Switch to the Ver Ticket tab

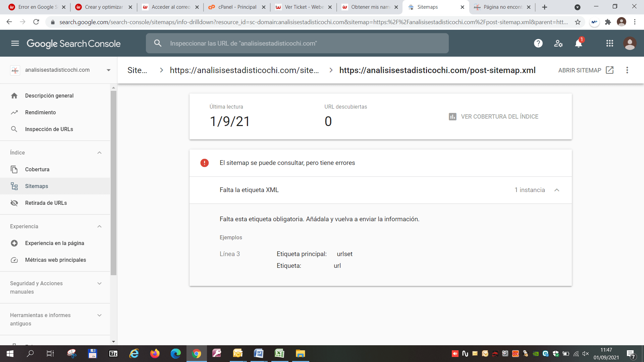pyautogui.click(x=304, y=7)
